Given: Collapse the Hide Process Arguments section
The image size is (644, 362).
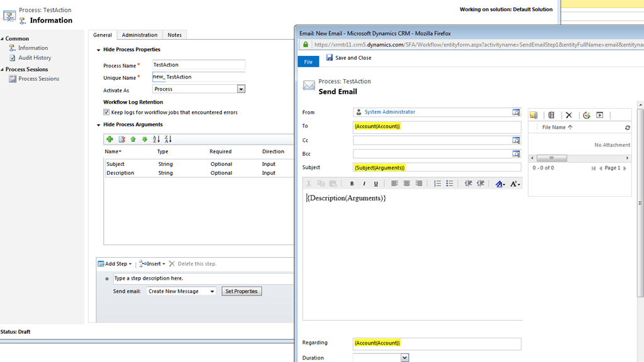Looking at the screenshot, I should (99, 125).
